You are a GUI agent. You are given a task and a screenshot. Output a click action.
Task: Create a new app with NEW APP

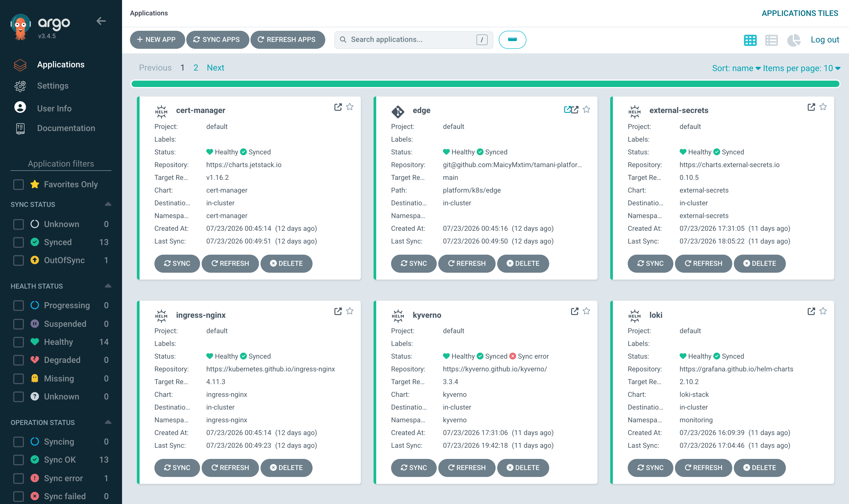coord(157,40)
